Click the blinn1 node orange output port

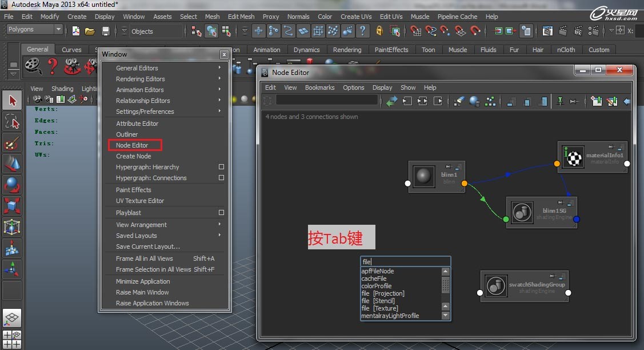pos(465,184)
